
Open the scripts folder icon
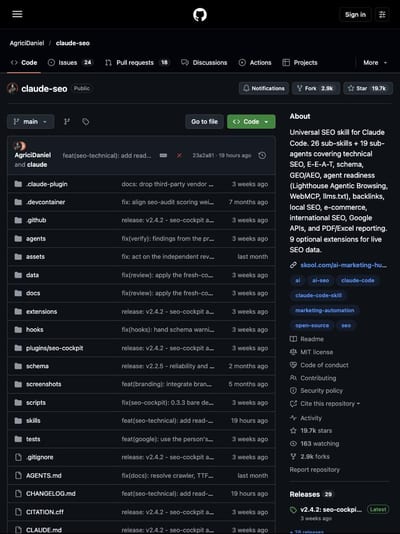(x=18, y=403)
